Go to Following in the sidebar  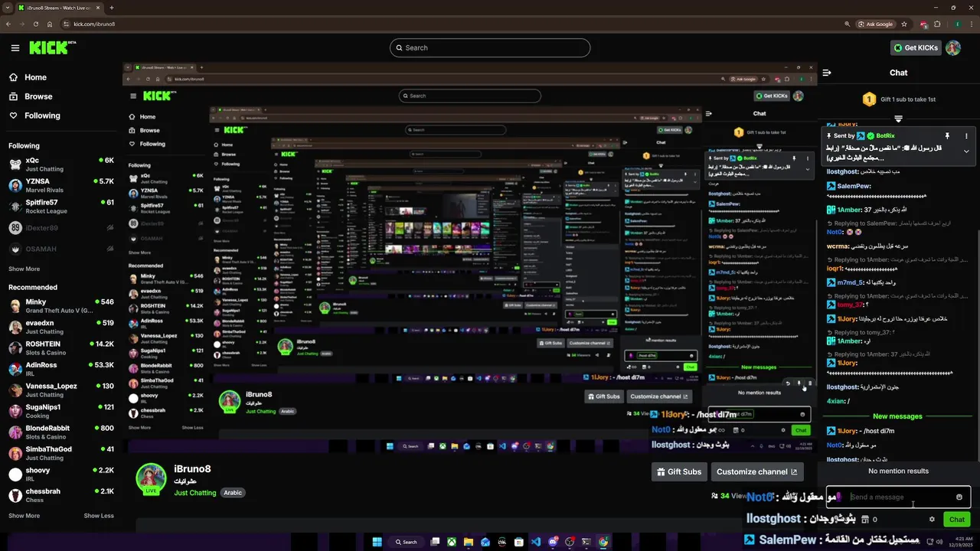(x=42, y=116)
